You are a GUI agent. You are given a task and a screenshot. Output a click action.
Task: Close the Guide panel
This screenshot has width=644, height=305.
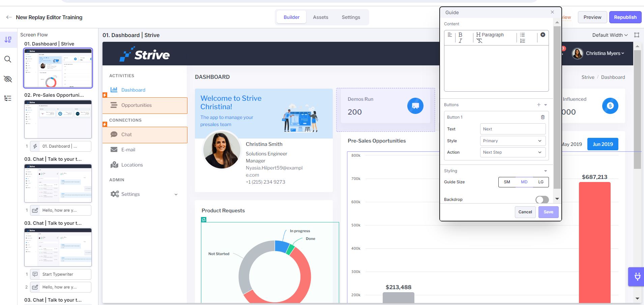(552, 12)
